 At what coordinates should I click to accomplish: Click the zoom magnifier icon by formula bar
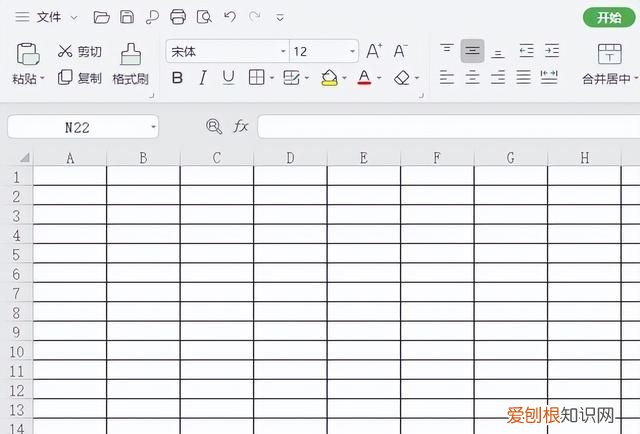[214, 127]
